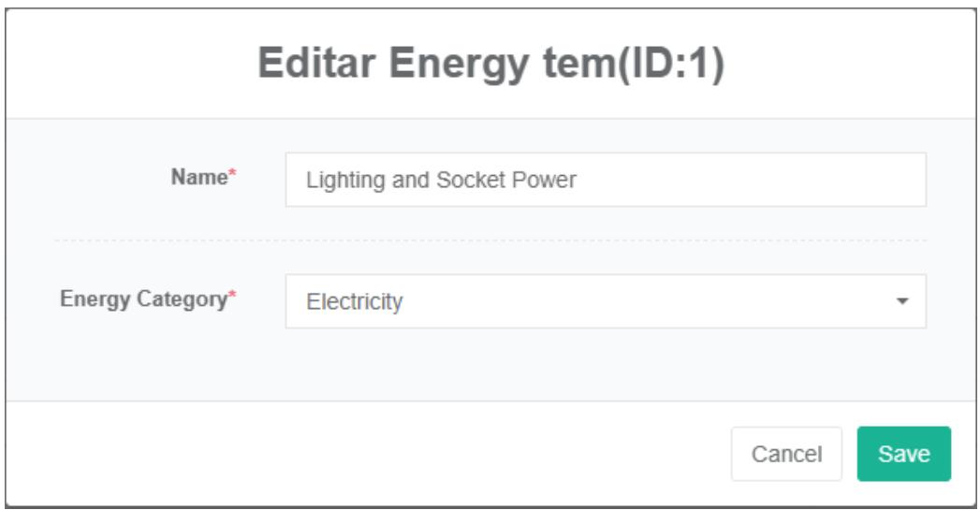Save the energy item changes

(903, 454)
